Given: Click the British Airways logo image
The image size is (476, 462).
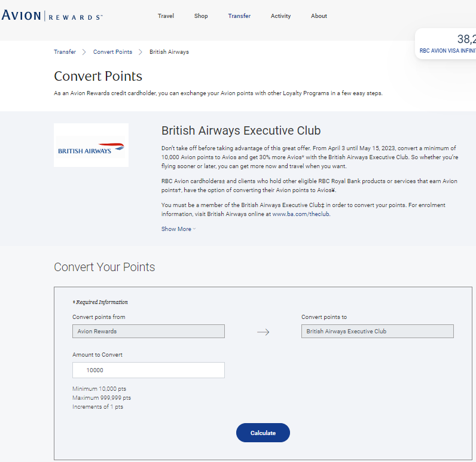Looking at the screenshot, I should click(x=91, y=145).
